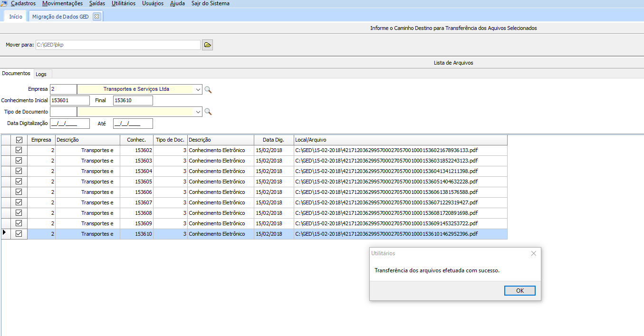644x336 pixels.
Task: Expand the Tipo de Documento dropdown
Action: pyautogui.click(x=198, y=112)
